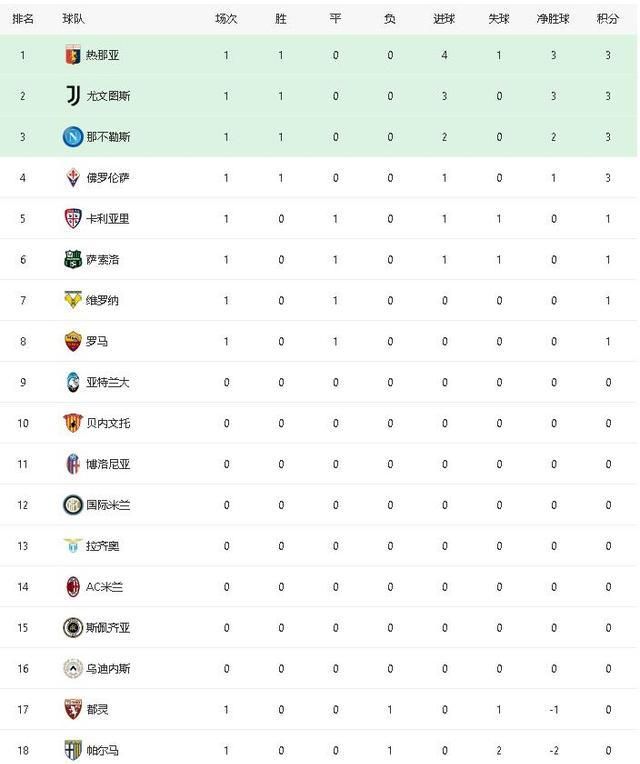Click the 进球 goals column header
640x764 pixels.
[444, 19]
